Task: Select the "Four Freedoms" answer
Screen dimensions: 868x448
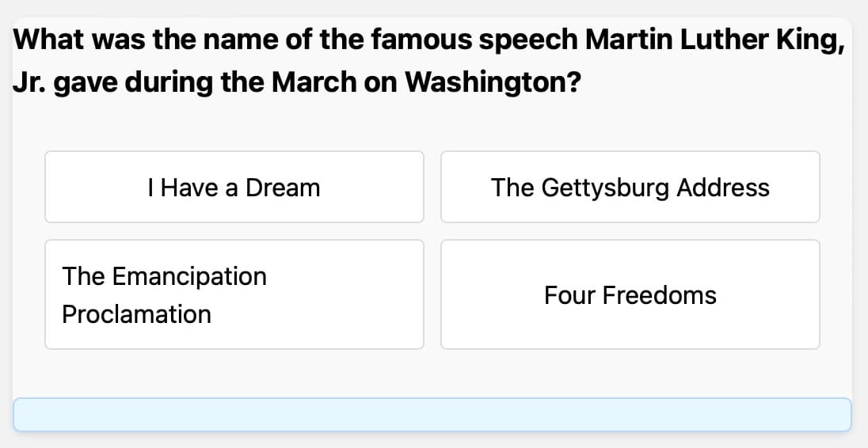Action: tap(630, 295)
